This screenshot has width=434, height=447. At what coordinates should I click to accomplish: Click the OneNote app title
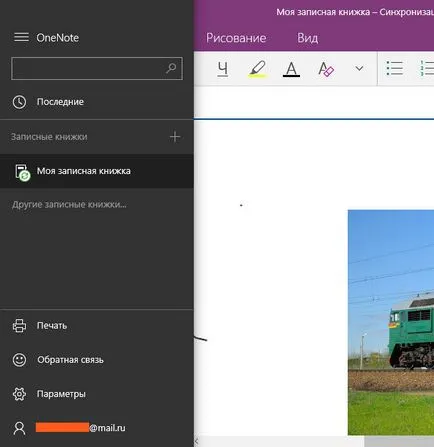pos(58,38)
